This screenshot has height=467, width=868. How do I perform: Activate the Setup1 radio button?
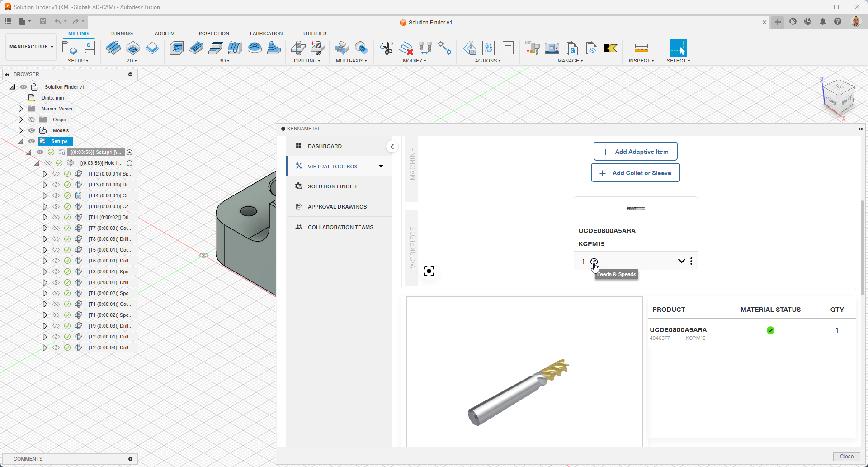pyautogui.click(x=130, y=152)
